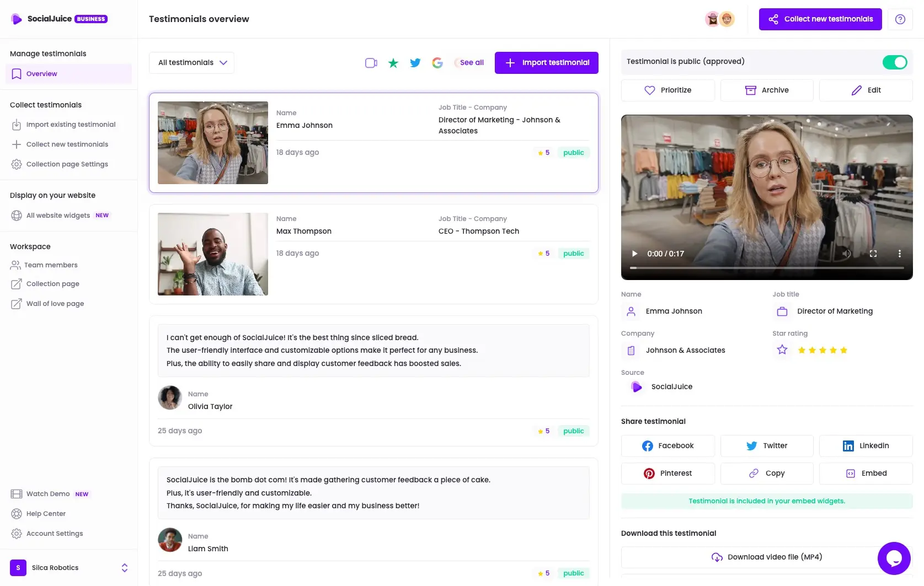Click the building icon beside Johnson & Associates

click(631, 351)
